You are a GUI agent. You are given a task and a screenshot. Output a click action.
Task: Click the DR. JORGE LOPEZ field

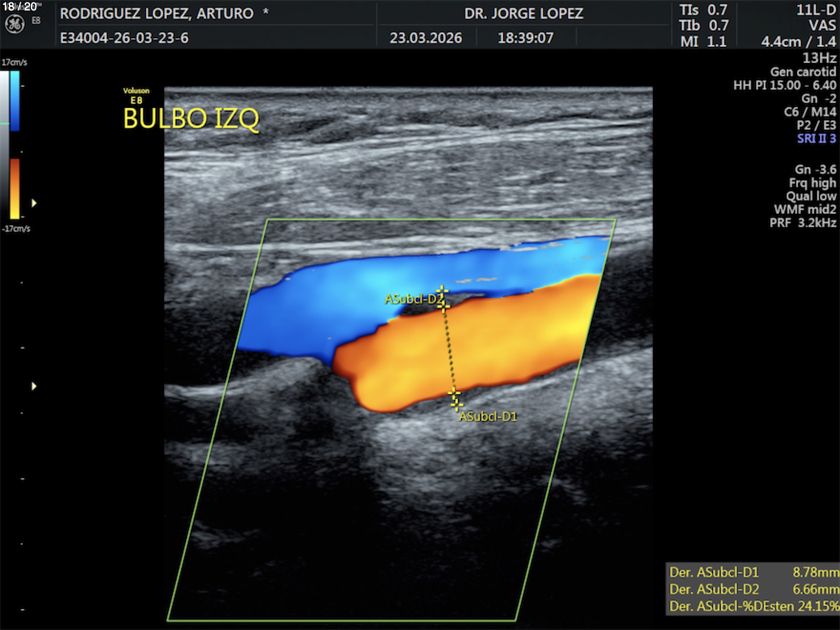tap(524, 13)
